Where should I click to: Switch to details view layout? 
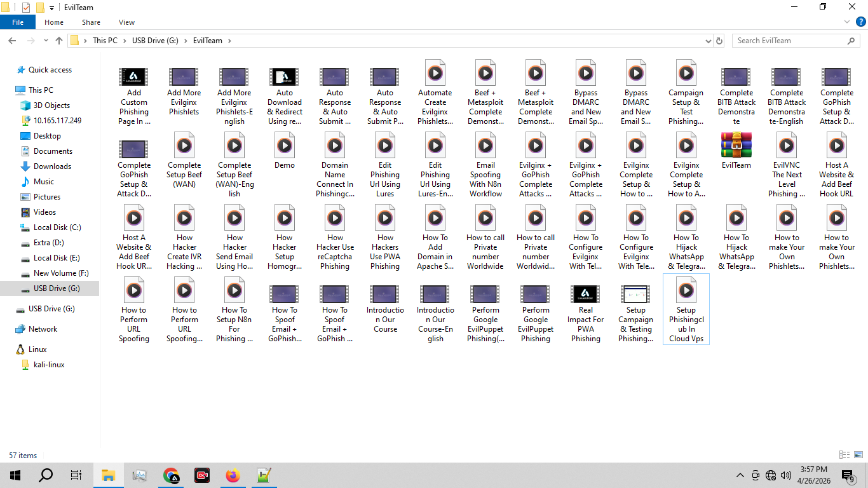844,455
